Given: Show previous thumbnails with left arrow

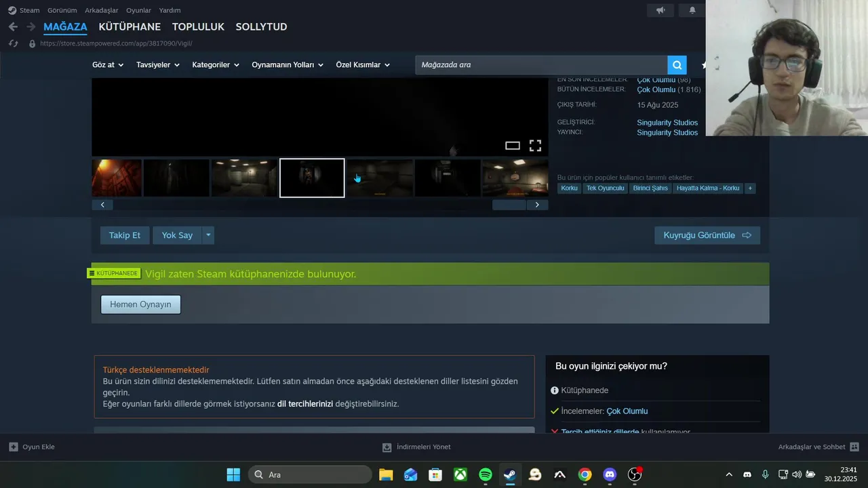Looking at the screenshot, I should [102, 205].
